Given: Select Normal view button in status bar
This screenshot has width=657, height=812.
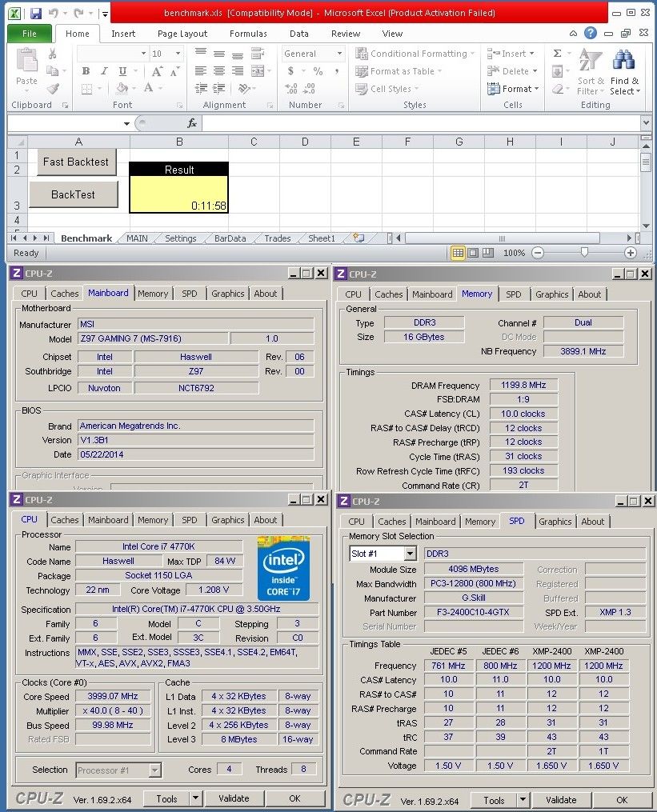Looking at the screenshot, I should [x=458, y=253].
